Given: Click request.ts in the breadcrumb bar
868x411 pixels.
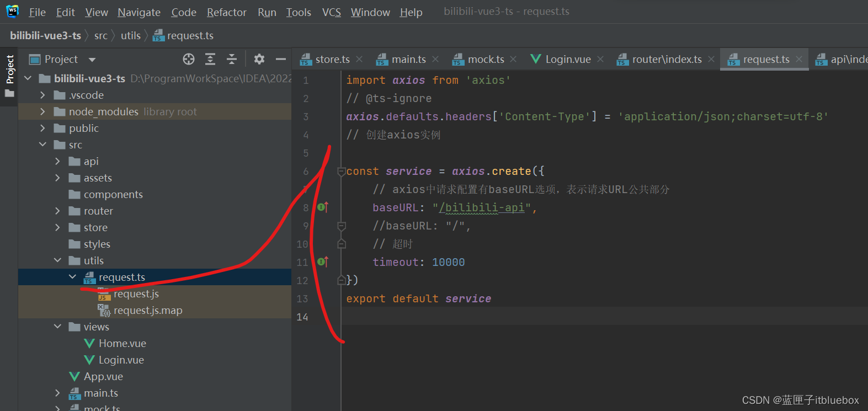Looking at the screenshot, I should (x=183, y=35).
